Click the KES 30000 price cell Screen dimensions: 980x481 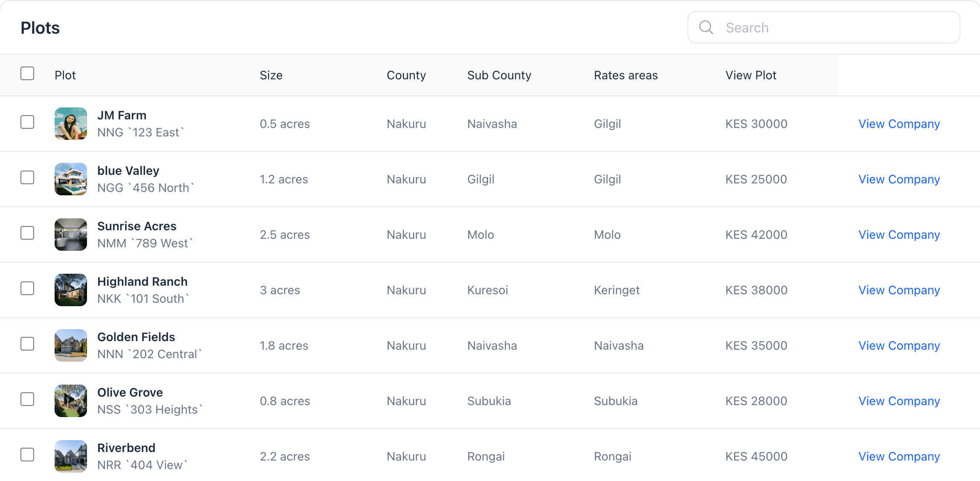coord(757,124)
